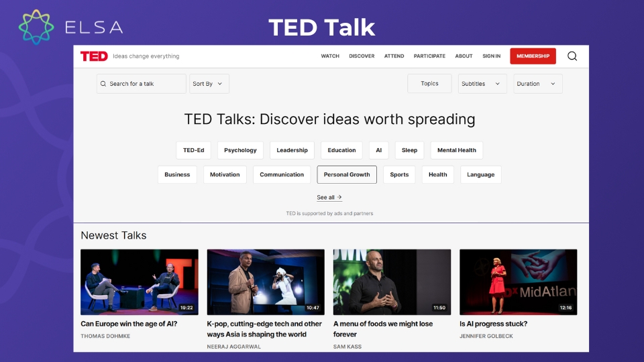Screen dimensions: 644x362
Task: Select the Personal Growth topic chip
Action: (x=347, y=174)
